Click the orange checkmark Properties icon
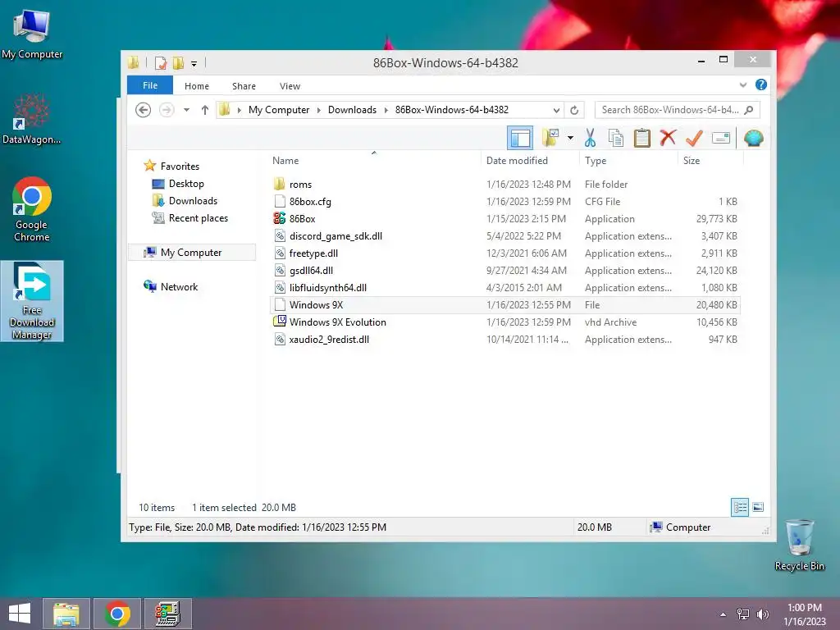 point(694,138)
